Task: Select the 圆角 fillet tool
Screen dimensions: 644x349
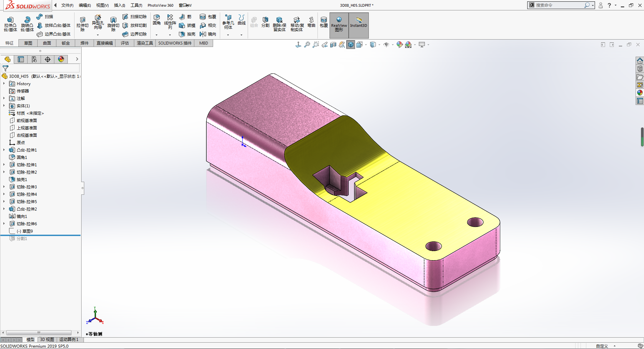Action: (x=157, y=20)
